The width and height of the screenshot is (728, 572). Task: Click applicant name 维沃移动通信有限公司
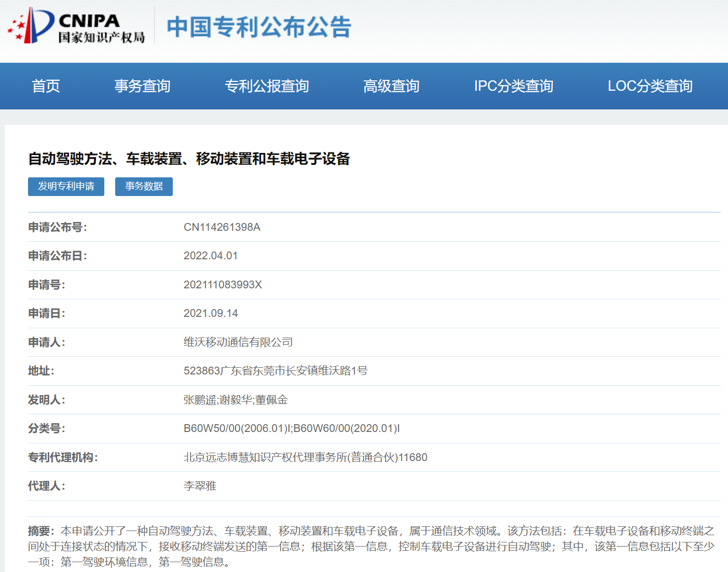click(238, 342)
